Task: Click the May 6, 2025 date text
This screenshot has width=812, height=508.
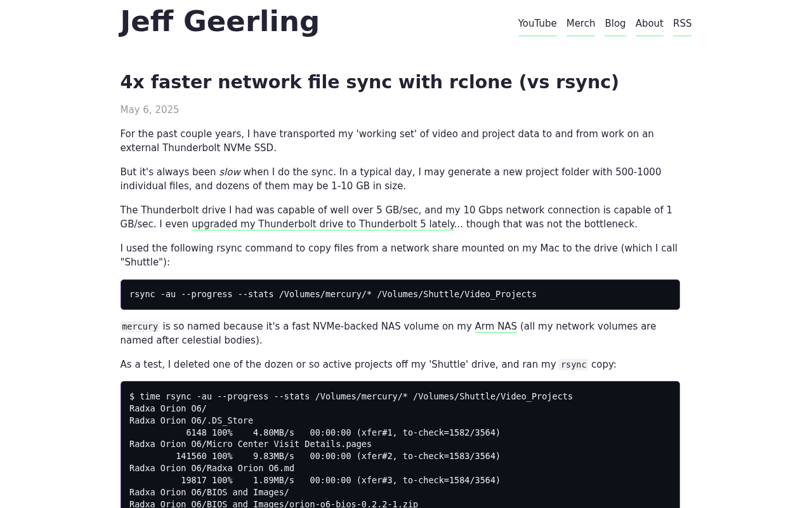Action: coord(149,109)
